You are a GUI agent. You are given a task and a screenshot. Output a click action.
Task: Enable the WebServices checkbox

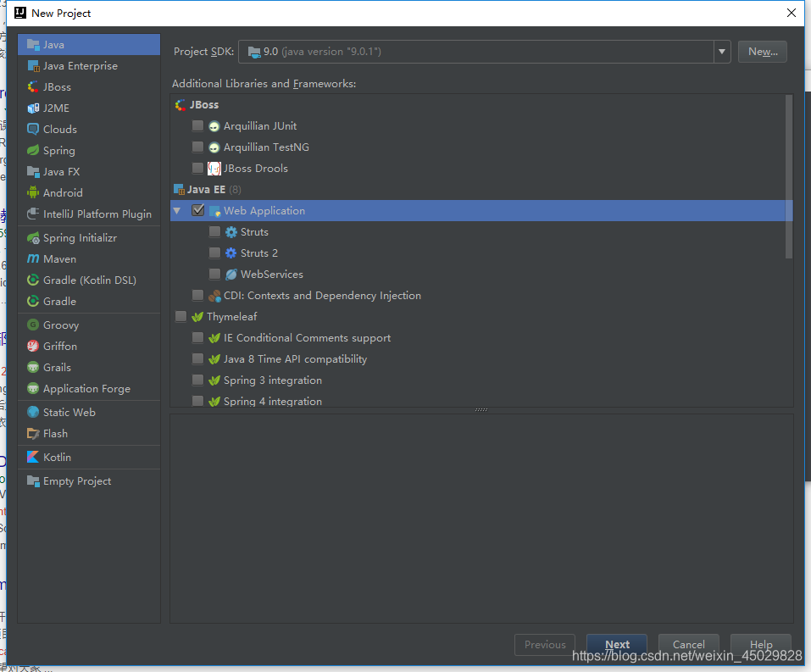tap(214, 275)
